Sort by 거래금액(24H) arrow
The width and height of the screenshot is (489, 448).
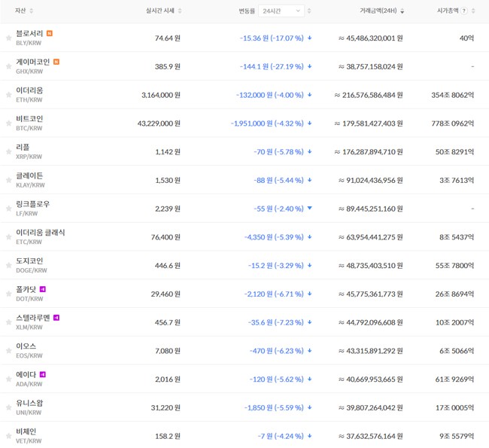click(x=402, y=11)
